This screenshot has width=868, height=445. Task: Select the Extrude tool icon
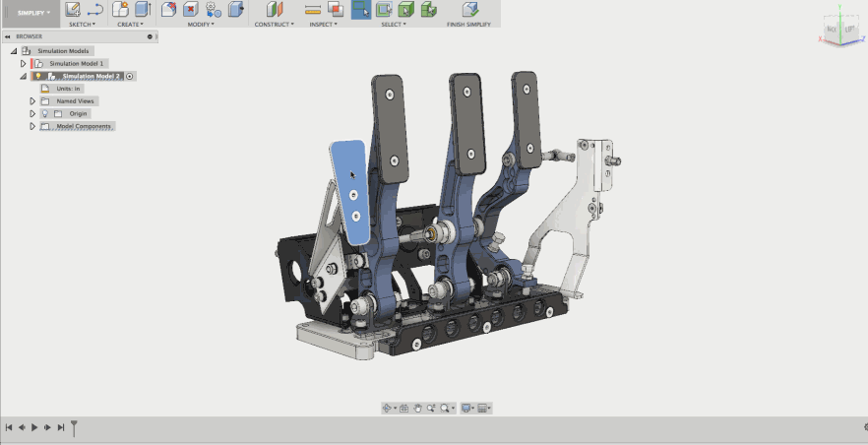pos(143,9)
